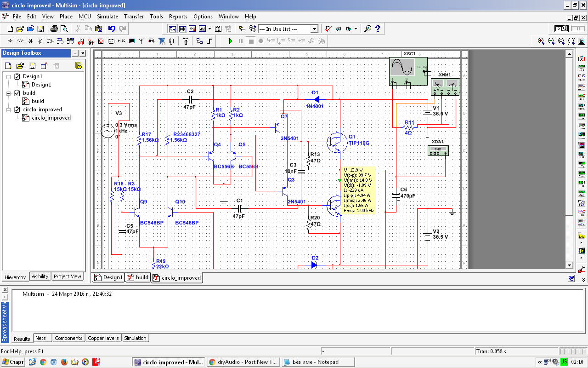Screen dimensions: 588x368
Task: Switch to the Design1 sheet tab
Action: 108,277
